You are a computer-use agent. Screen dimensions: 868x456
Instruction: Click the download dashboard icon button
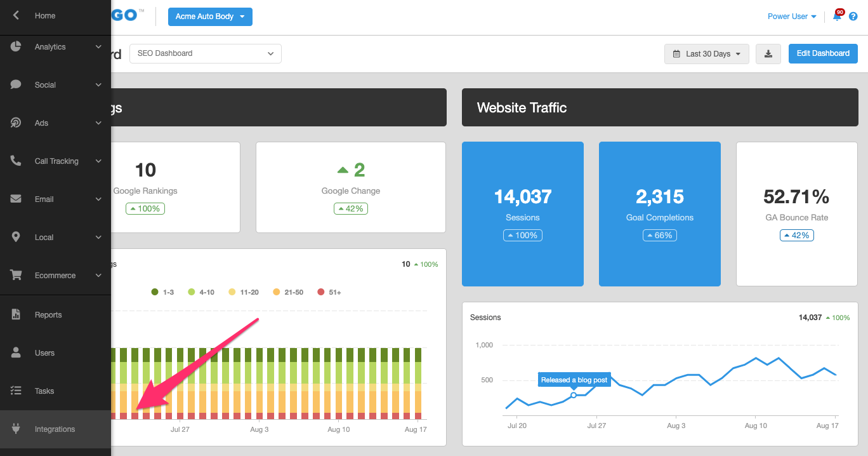click(x=768, y=54)
